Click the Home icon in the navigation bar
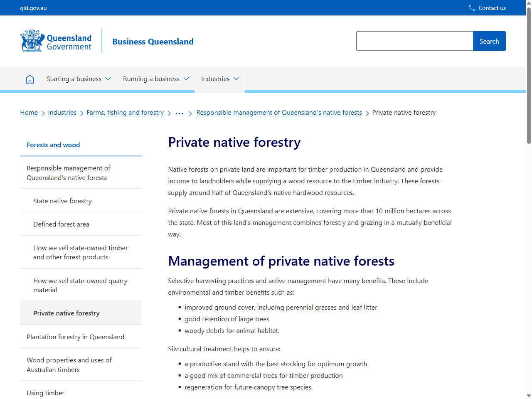The width and height of the screenshot is (532, 399). click(x=30, y=79)
